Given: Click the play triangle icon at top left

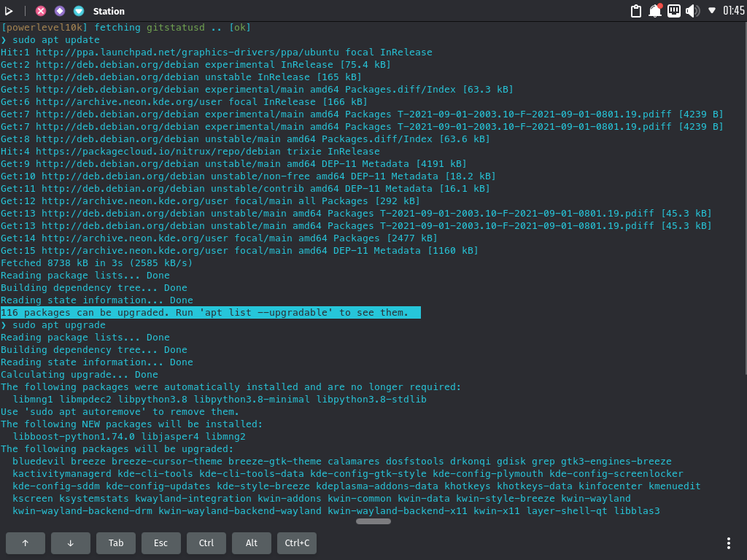Looking at the screenshot, I should [10, 10].
